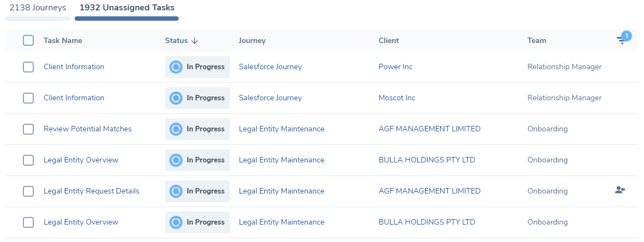The width and height of the screenshot is (644, 242).
Task: Sort by the Status column header
Action: pos(176,41)
